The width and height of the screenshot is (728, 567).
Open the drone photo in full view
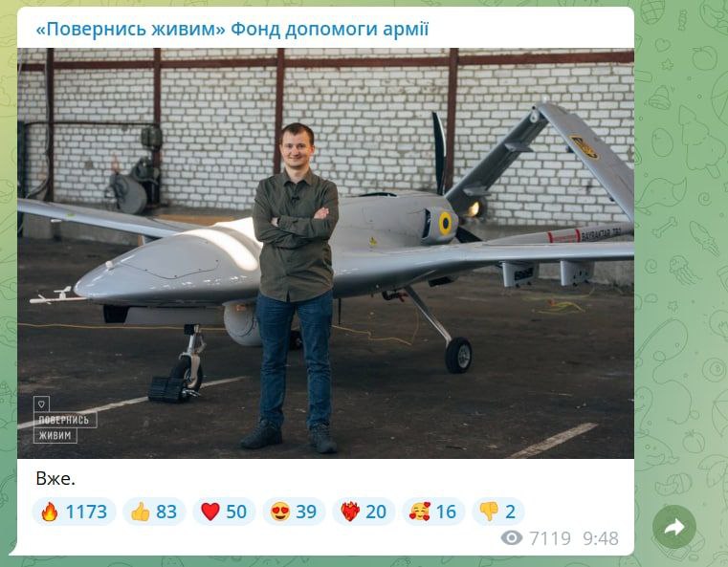pyautogui.click(x=325, y=253)
